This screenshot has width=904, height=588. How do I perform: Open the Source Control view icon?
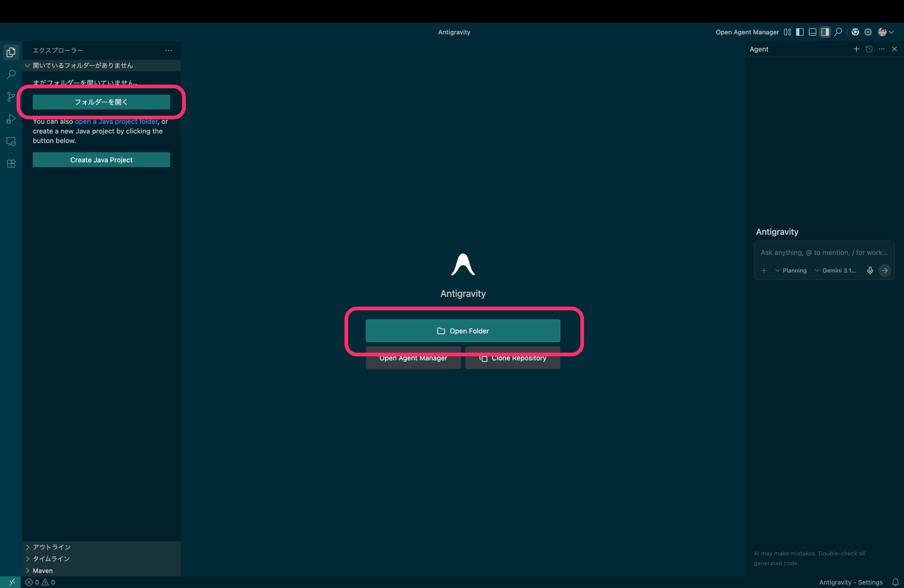(11, 97)
